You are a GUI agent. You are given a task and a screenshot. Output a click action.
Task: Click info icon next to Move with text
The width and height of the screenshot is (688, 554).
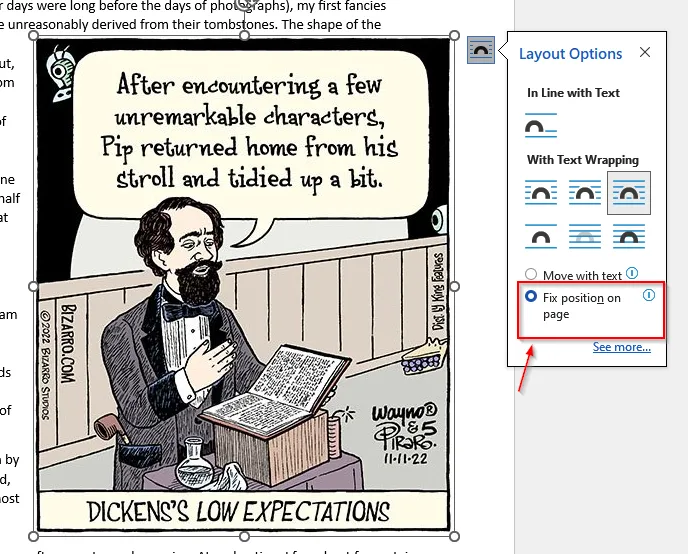(632, 273)
